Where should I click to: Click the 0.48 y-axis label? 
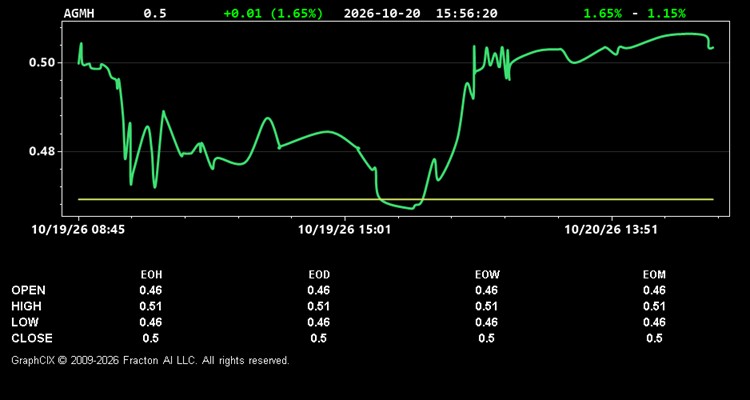click(x=42, y=152)
